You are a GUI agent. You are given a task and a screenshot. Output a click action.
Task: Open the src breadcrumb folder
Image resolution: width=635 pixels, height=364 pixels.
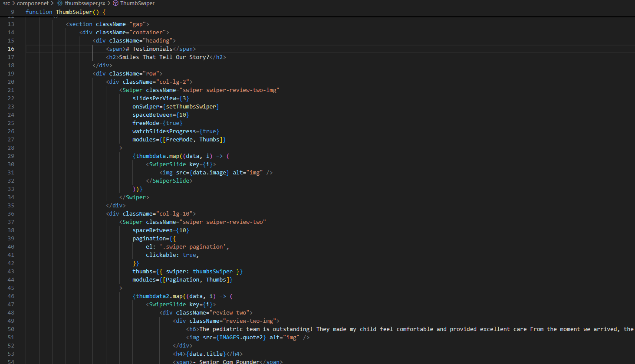tap(7, 3)
